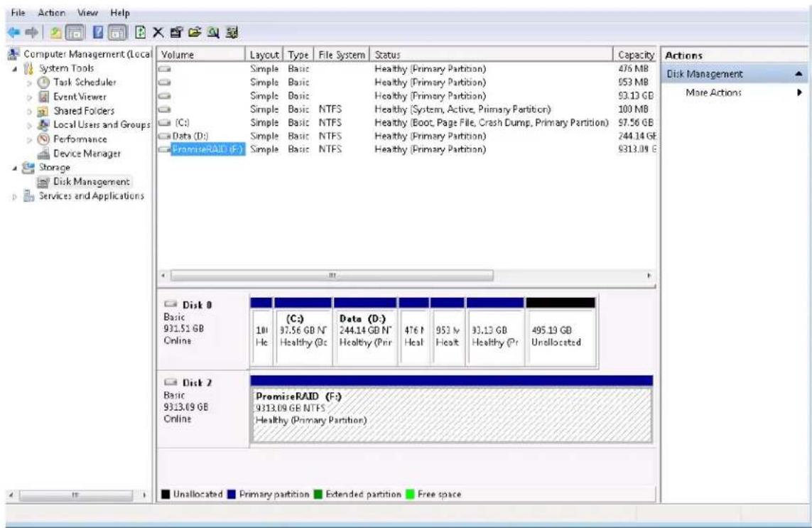Expand the Local Users and Groups branch

click(29, 125)
